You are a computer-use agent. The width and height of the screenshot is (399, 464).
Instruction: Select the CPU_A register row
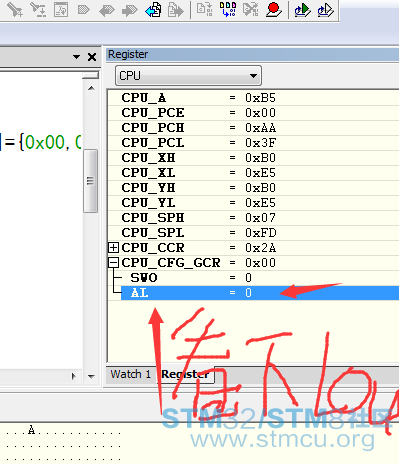click(x=253, y=98)
